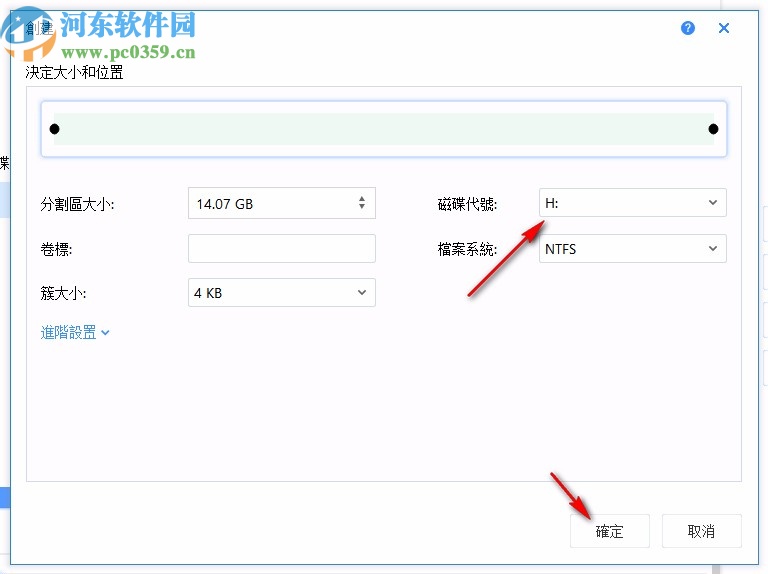Click the chevron arrow of 4 KB combo box
The height and width of the screenshot is (574, 768).
(x=362, y=293)
